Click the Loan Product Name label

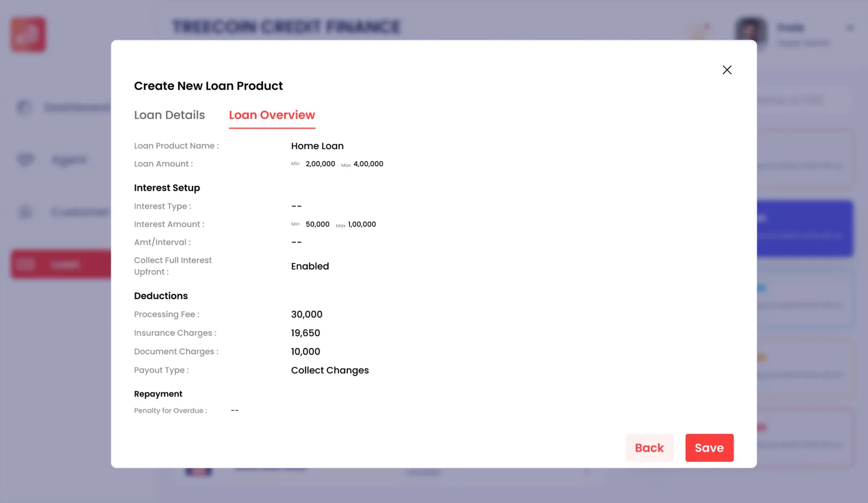click(x=176, y=146)
